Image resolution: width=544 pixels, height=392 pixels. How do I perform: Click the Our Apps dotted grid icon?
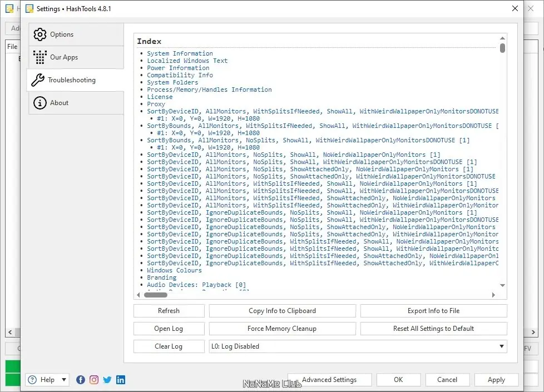40,57
